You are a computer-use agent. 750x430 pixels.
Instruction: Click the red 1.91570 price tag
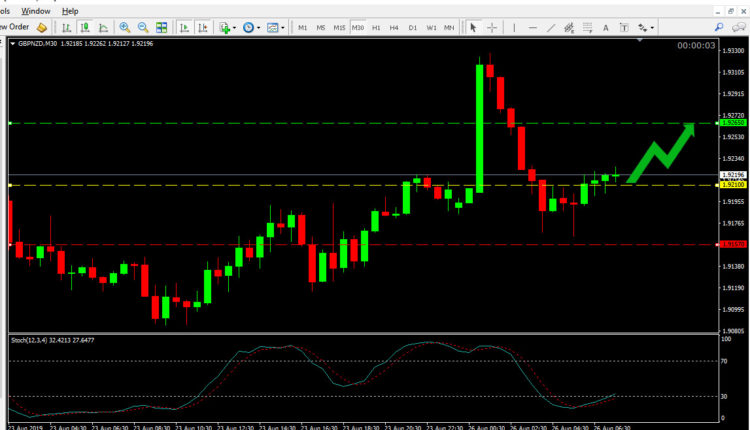click(x=733, y=244)
